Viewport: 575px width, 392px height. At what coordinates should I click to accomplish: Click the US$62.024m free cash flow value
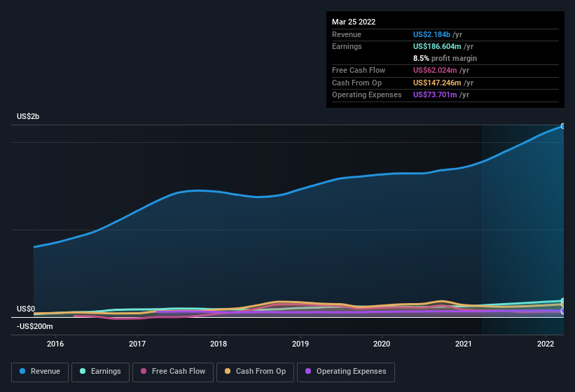coord(435,70)
